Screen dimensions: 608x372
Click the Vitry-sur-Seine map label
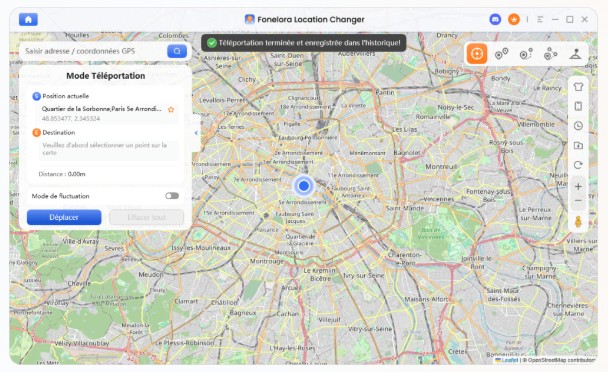point(370,329)
